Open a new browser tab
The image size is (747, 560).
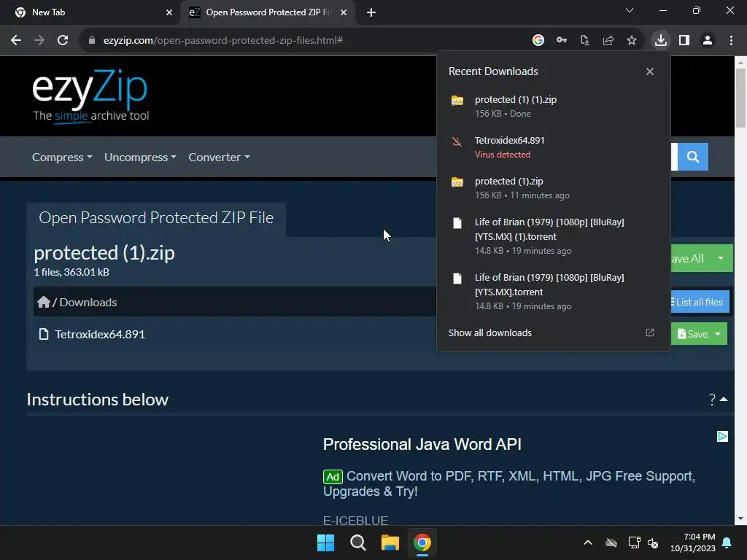(x=371, y=13)
